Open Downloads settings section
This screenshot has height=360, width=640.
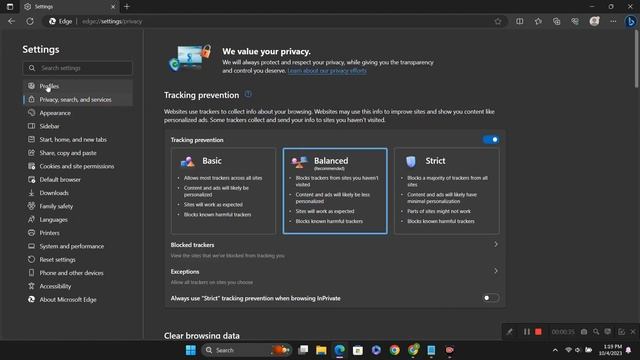[78, 193]
